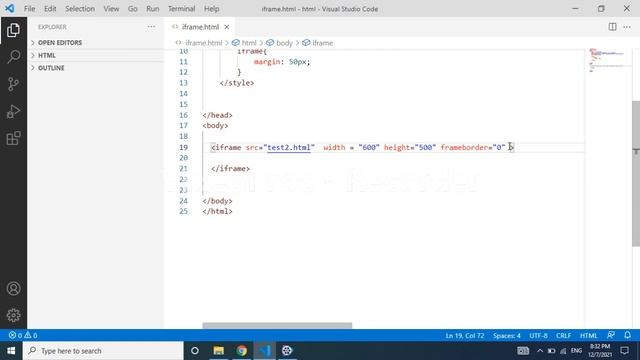This screenshot has height=360, width=640.
Task: Click the VS Code logo icon
Action: pos(9,8)
